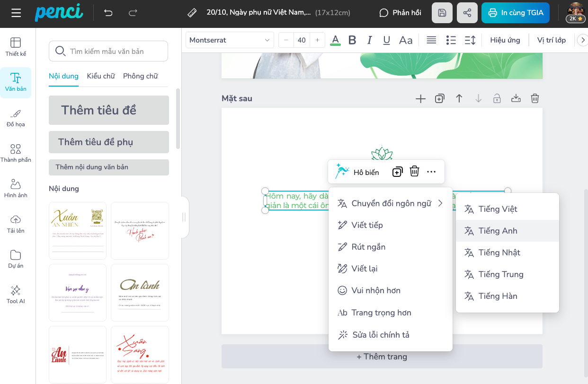588x384 pixels.
Task: Open the Montserrat font dropdown
Action: (x=230, y=40)
